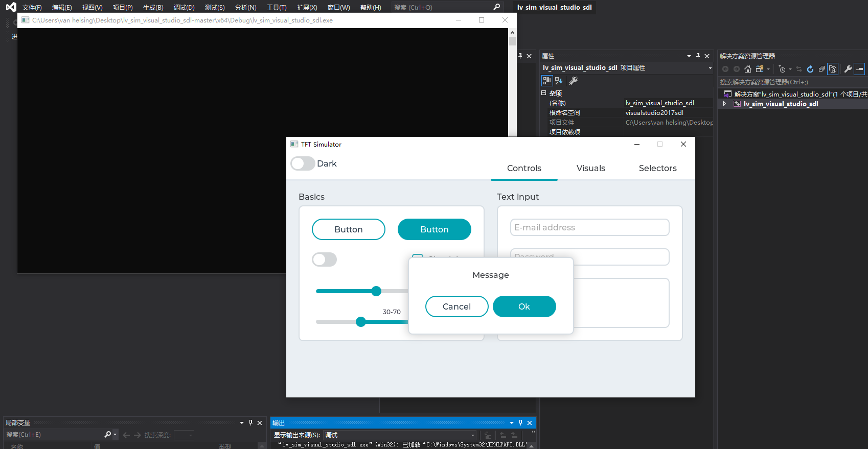Open properties via wrench icon in Solution Explorer
Image resolution: width=868 pixels, height=449 pixels.
click(848, 69)
